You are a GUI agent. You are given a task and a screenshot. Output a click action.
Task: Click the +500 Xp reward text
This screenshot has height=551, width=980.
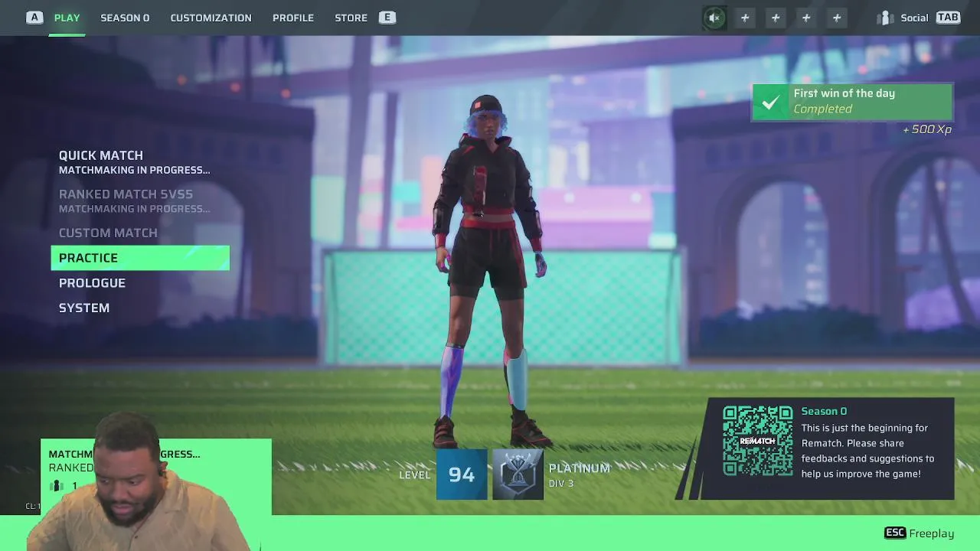point(926,129)
